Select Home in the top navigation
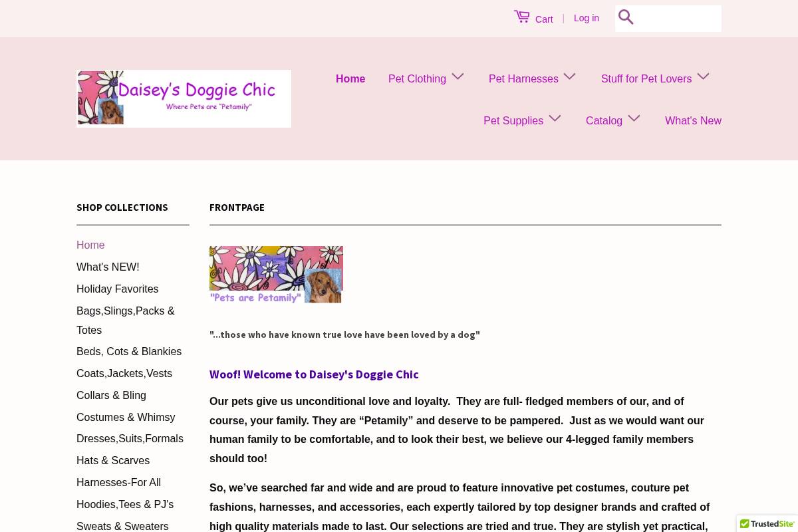Viewport: 798px width, 532px height. pos(350,78)
